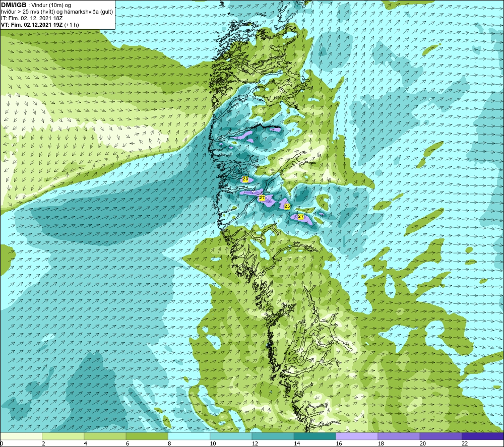504x447 pixels.
Task: Select the dark indigo swatch above 22 m/s
Action: (483, 436)
